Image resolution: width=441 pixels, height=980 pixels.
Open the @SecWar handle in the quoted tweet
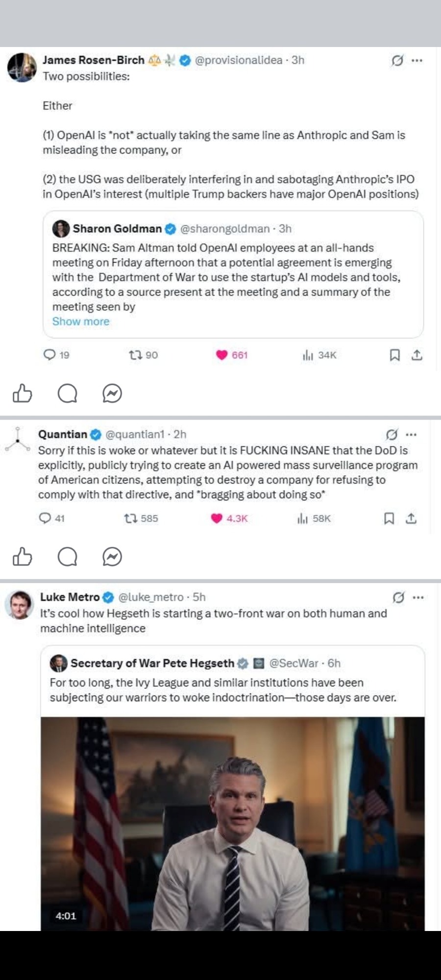click(294, 663)
